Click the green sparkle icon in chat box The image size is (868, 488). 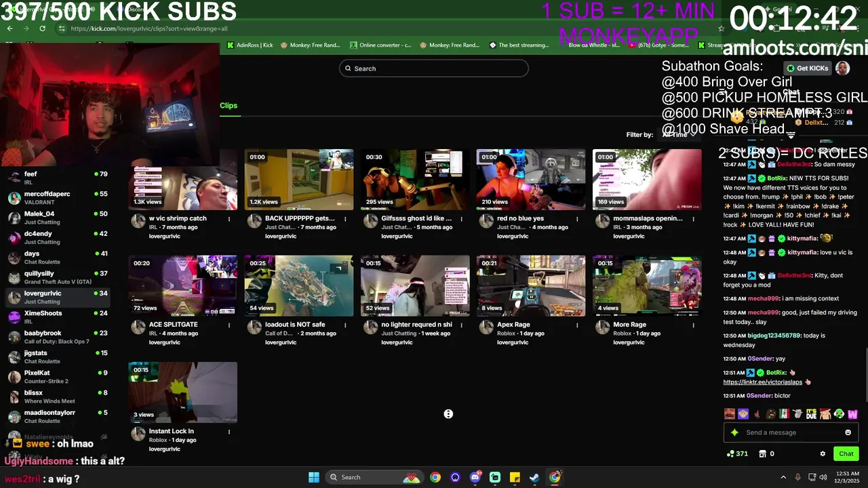click(x=734, y=432)
